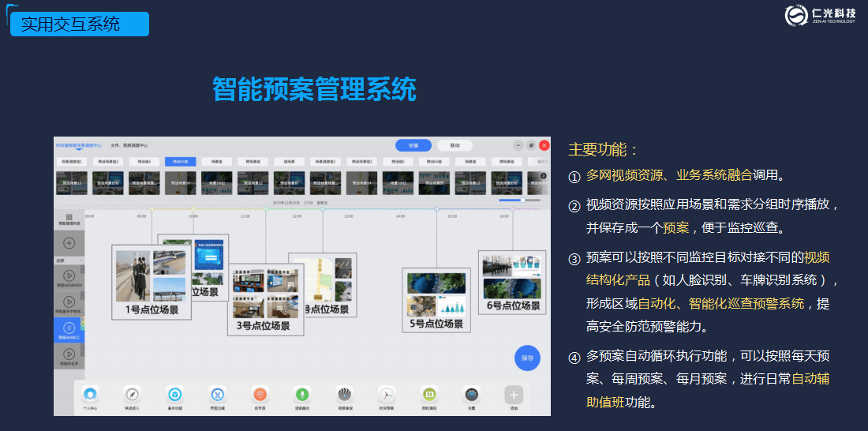Image resolution: width=868 pixels, height=431 pixels.
Task: Expand the 全部 filter in the sidebar
Action: click(69, 260)
